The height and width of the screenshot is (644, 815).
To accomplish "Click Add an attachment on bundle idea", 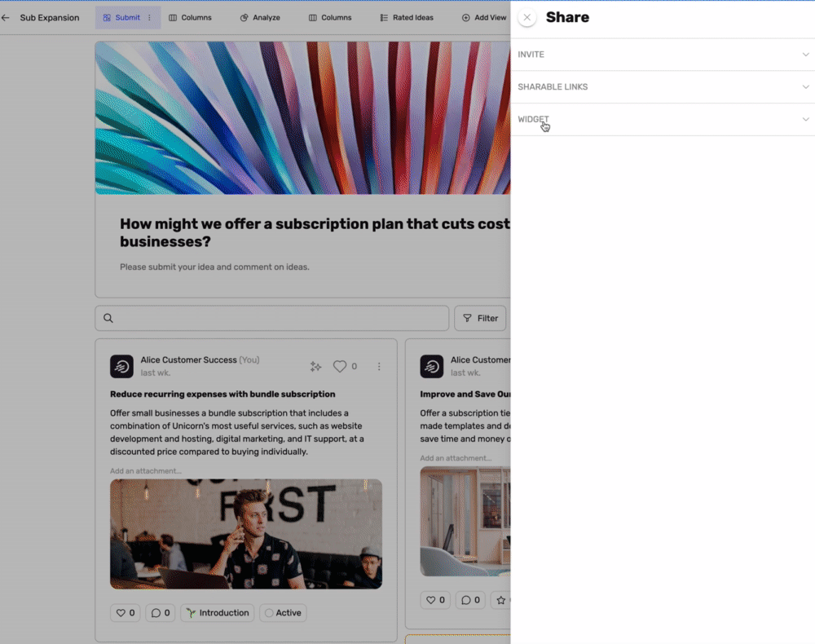I will [146, 471].
